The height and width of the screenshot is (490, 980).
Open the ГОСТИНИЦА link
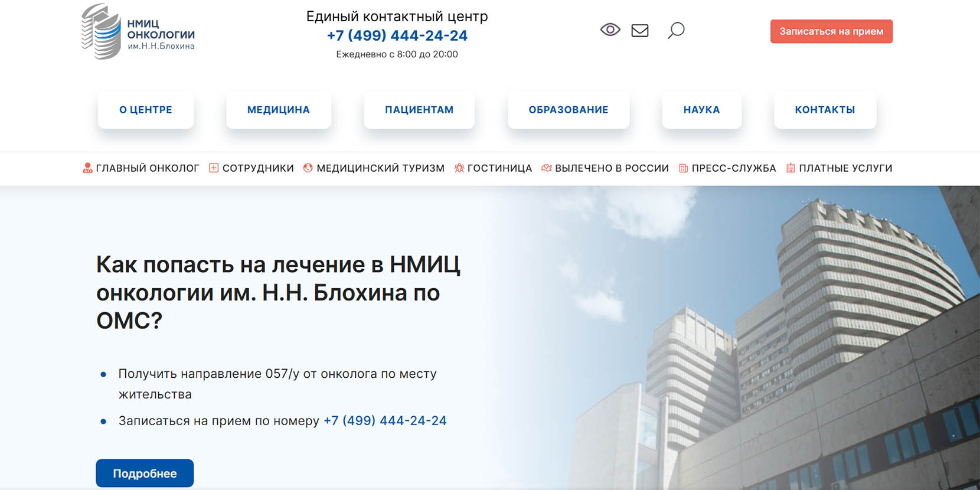tap(500, 168)
